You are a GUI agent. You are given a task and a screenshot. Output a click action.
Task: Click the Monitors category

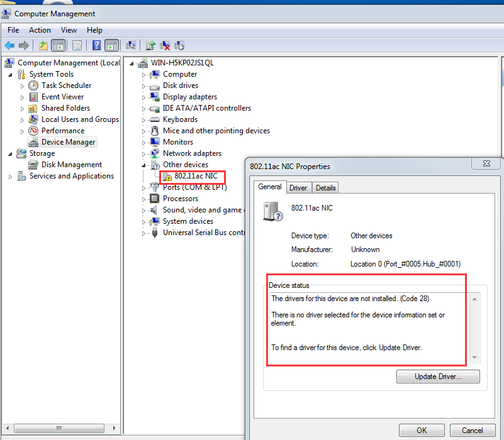(x=177, y=142)
